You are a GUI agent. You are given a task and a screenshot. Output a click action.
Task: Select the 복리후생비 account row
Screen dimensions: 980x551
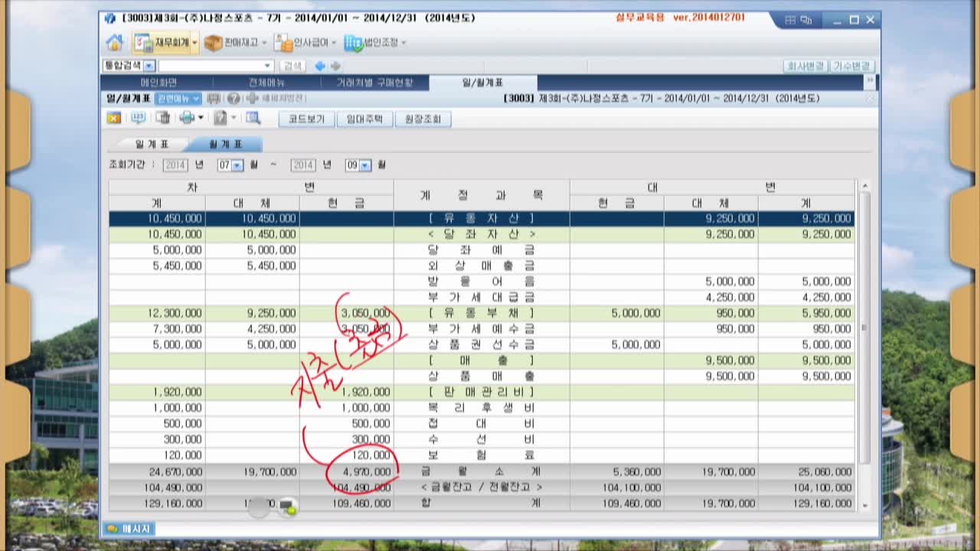[x=481, y=408]
